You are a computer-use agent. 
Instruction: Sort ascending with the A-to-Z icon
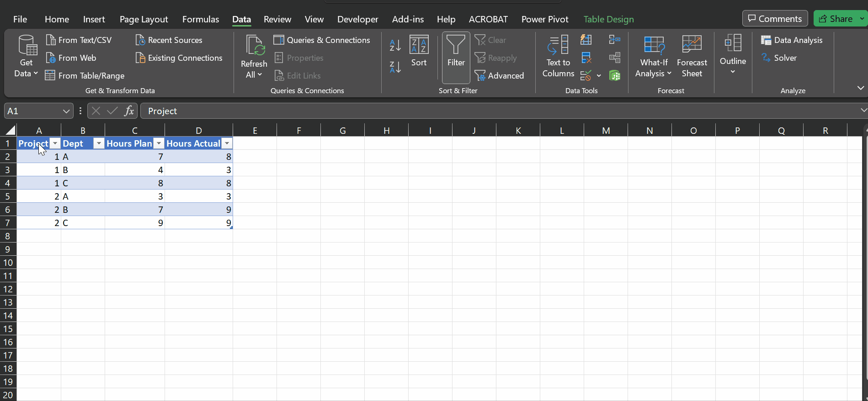(x=395, y=45)
